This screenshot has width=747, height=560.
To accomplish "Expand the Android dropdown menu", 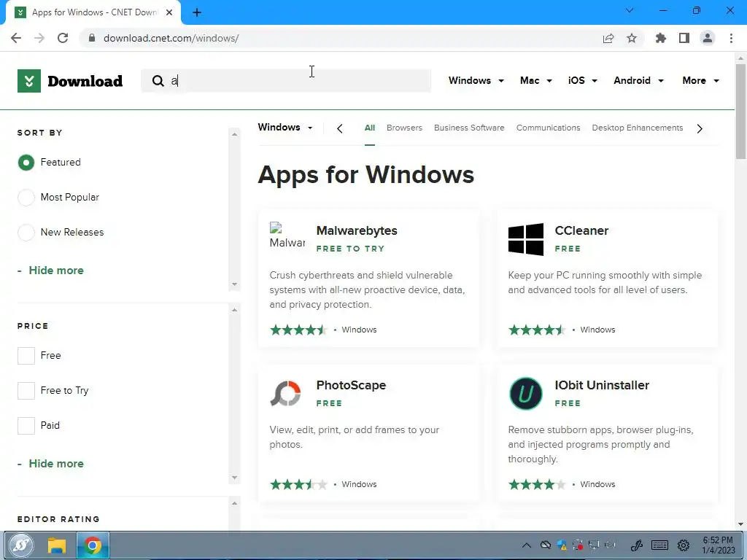I will point(639,80).
